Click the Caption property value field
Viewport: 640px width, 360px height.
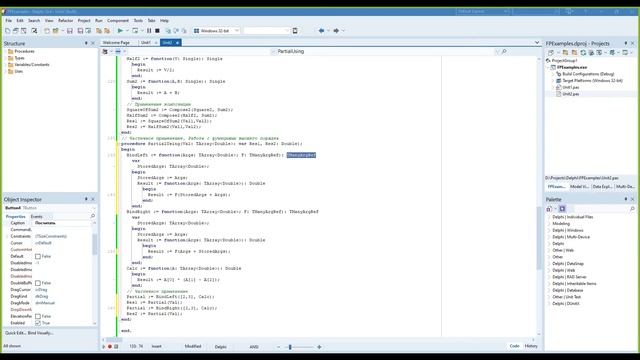[62, 223]
